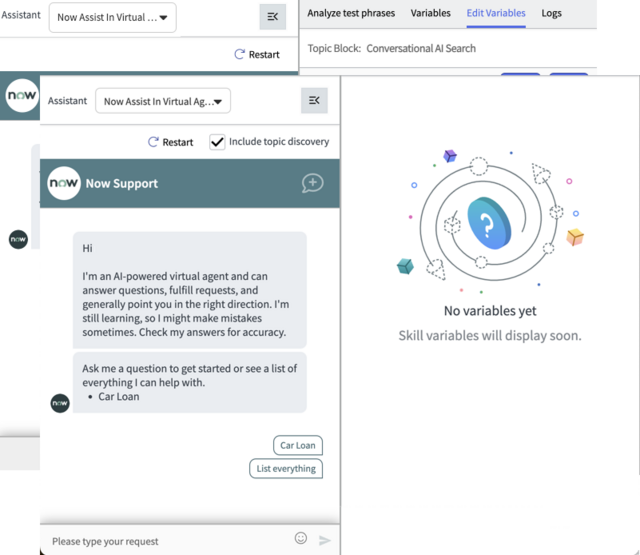This screenshot has height=555, width=640.
Task: Click the now logo in the Now Support header
Action: click(64, 183)
